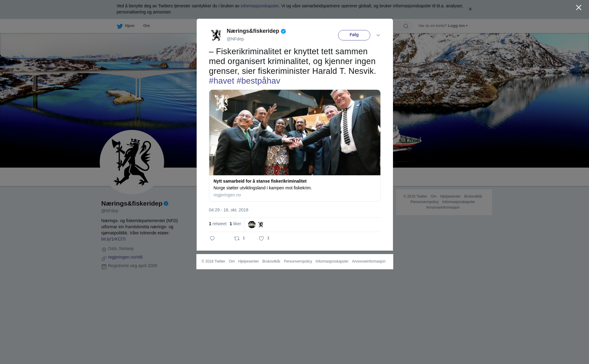This screenshot has width=589, height=364.
Task: Open the #bestpåhav hashtag
Action: click(x=258, y=81)
